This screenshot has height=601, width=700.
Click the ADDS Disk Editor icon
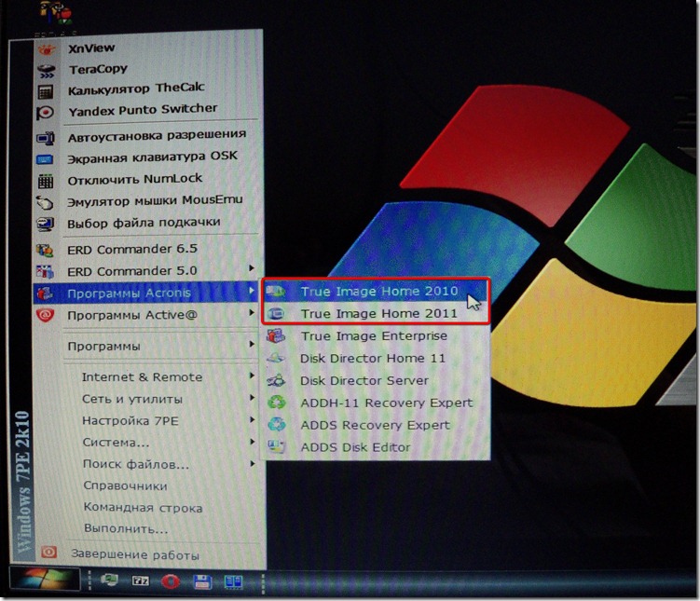276,446
